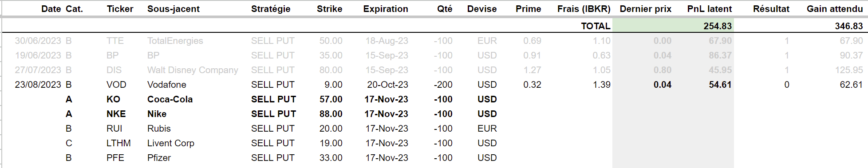Select the VOD quantity -200 cell
Viewport: 868px width, 168px height.
[x=443, y=85]
